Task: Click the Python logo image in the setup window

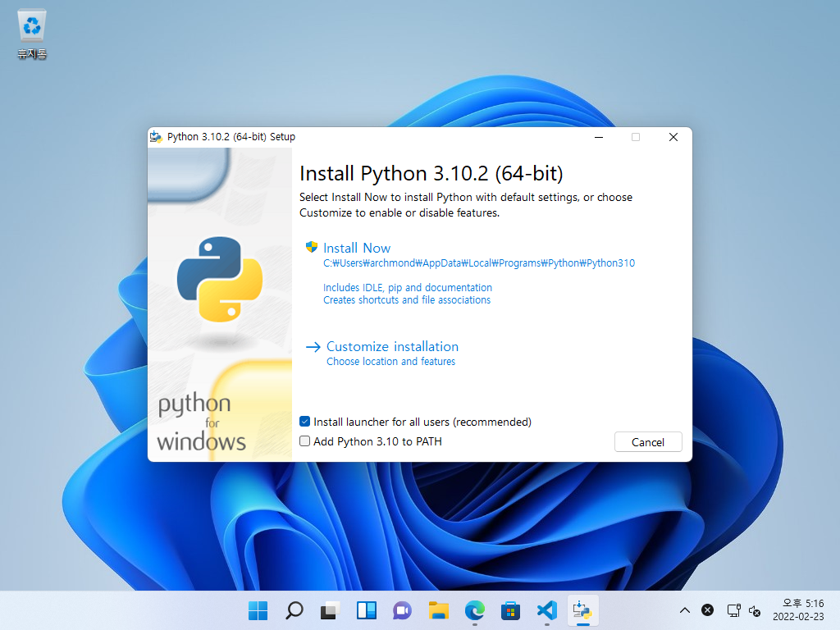Action: (220, 279)
